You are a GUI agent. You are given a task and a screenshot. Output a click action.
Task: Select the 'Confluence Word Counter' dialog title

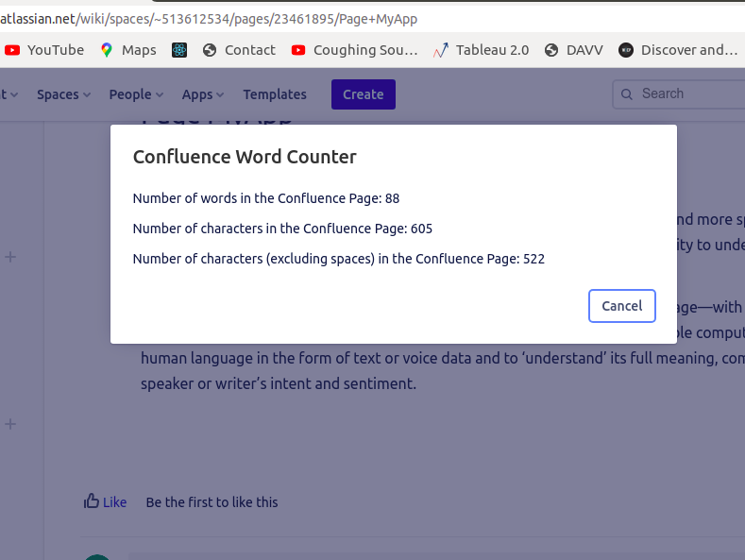pyautogui.click(x=245, y=157)
